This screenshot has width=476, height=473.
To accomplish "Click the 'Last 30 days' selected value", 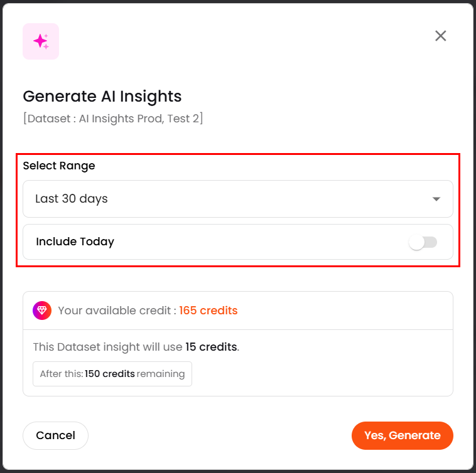I will click(72, 199).
